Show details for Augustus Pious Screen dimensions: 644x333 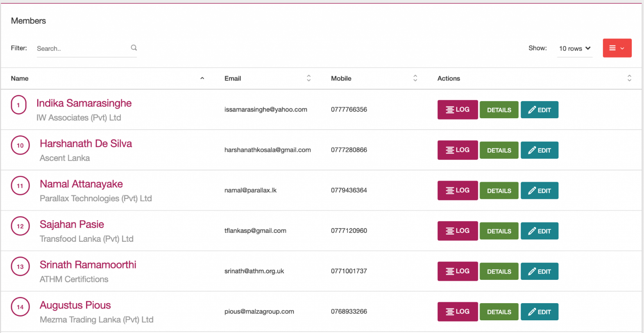[499, 312]
